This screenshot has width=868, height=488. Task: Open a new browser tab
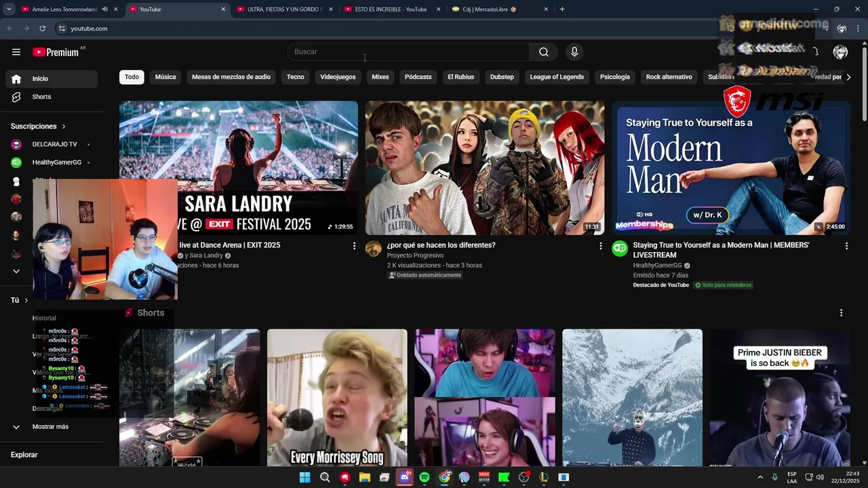coord(562,9)
